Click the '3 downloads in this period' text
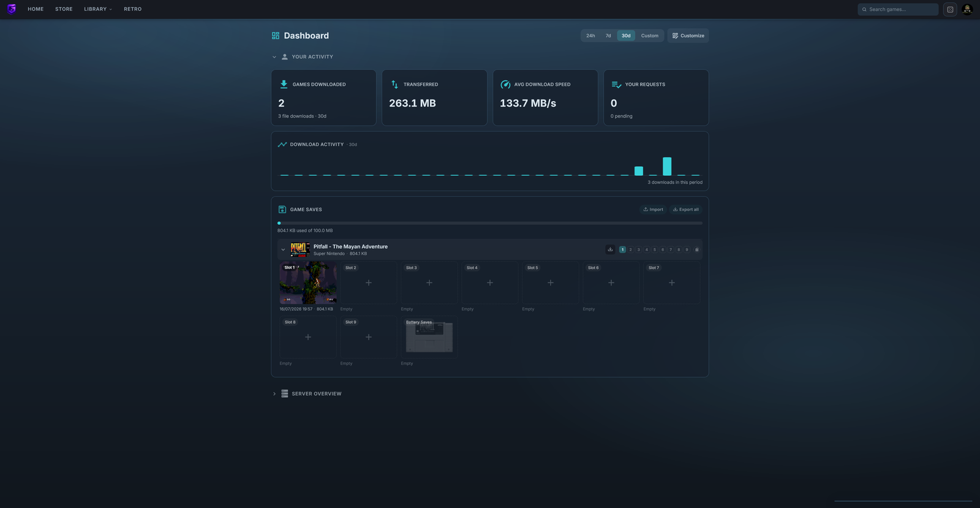 [x=675, y=183]
